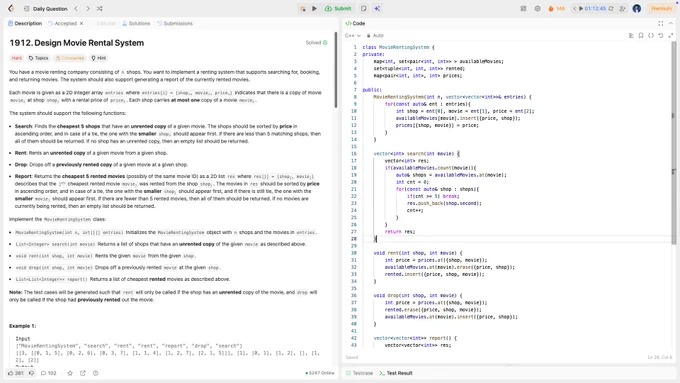Click line 30 'void rent' code
The width and height of the screenshot is (680, 383).
(x=418, y=253)
